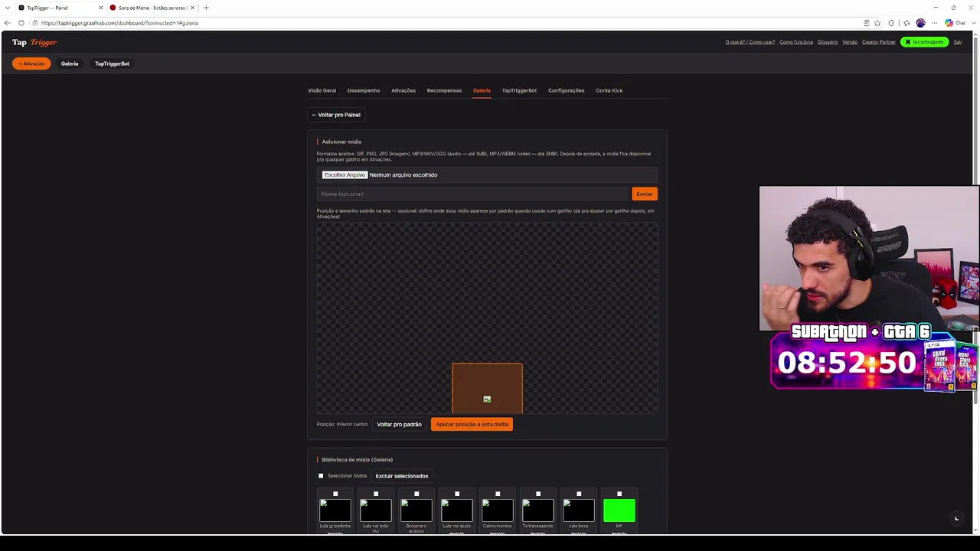Reload the page with the refresh icon
Screen dimensions: 980x551
click(21, 23)
